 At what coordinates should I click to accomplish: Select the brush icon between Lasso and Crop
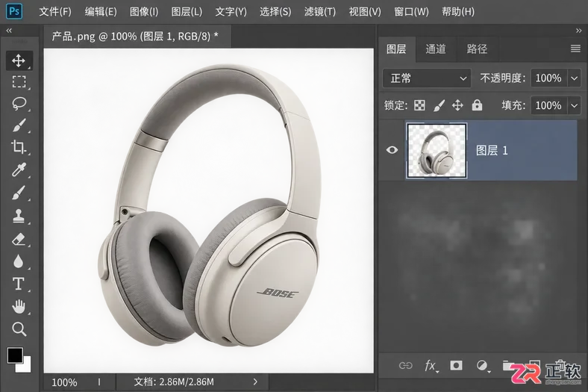(x=19, y=125)
